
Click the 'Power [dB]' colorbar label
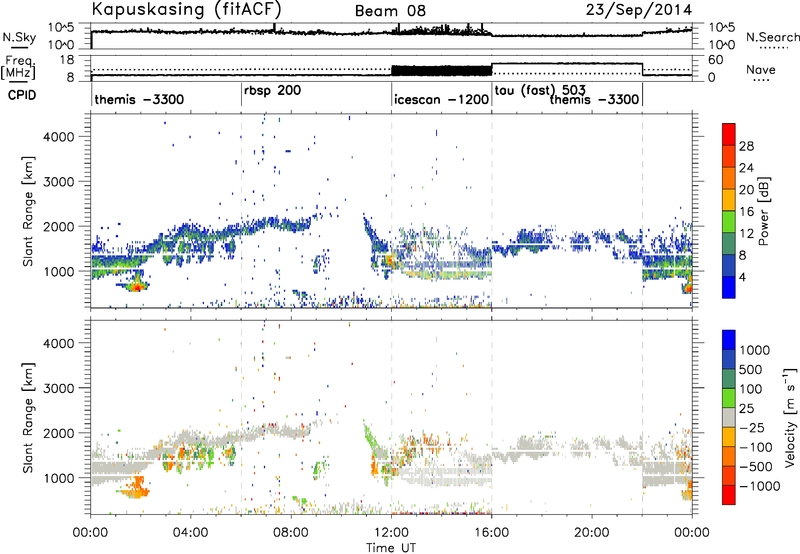763,211
